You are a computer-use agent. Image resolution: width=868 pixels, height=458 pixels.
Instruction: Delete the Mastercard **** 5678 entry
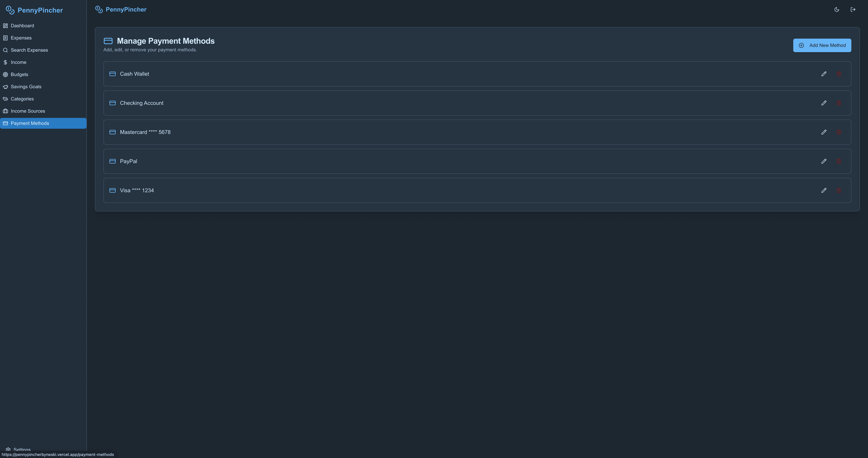pos(839,132)
